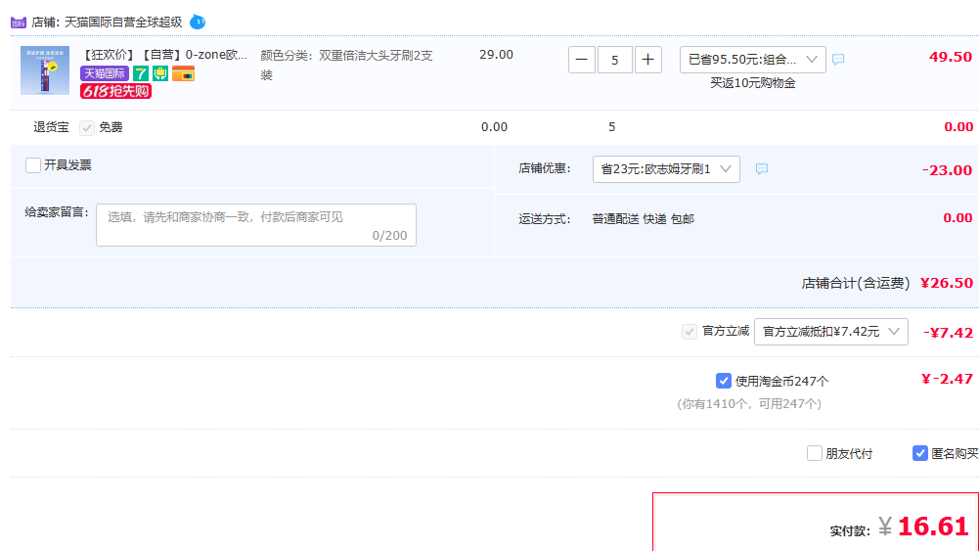The width and height of the screenshot is (980, 551).
Task: Click the 普通配送 快递 包邮 shipping text
Action: click(x=644, y=219)
